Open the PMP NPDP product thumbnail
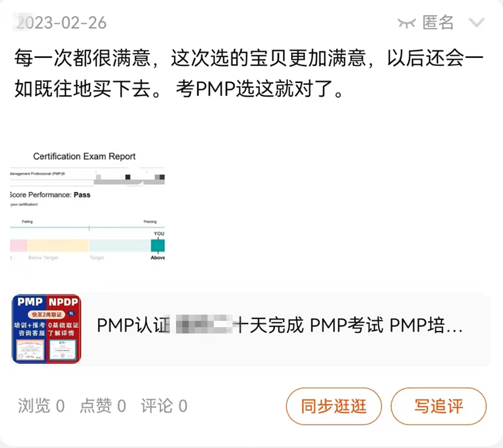 click(46, 329)
